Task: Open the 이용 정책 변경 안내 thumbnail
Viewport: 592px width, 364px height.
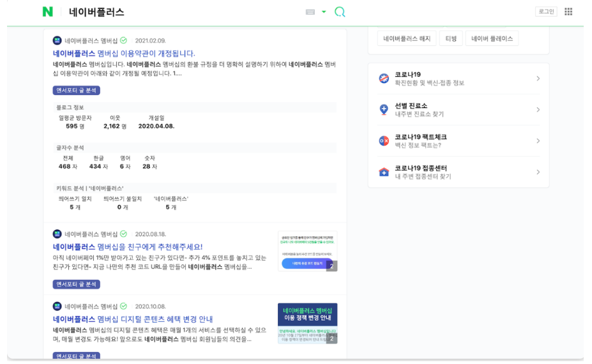Action: coord(307,323)
